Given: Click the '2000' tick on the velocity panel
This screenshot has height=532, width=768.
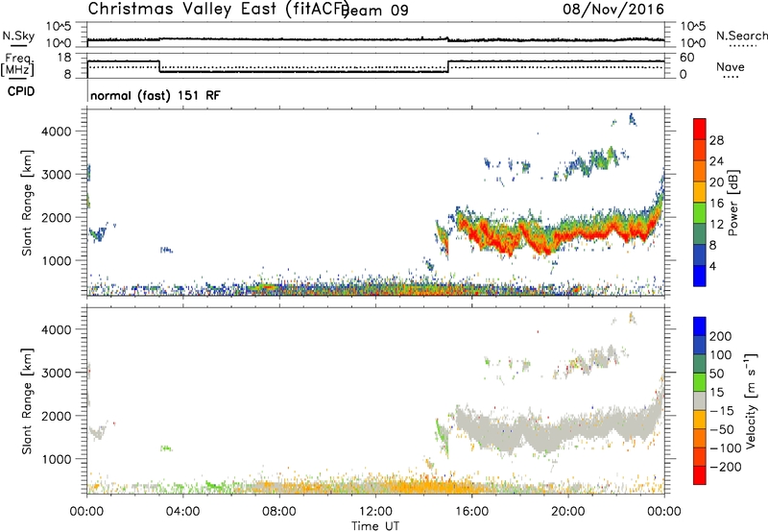Looking at the screenshot, I should (56, 416).
